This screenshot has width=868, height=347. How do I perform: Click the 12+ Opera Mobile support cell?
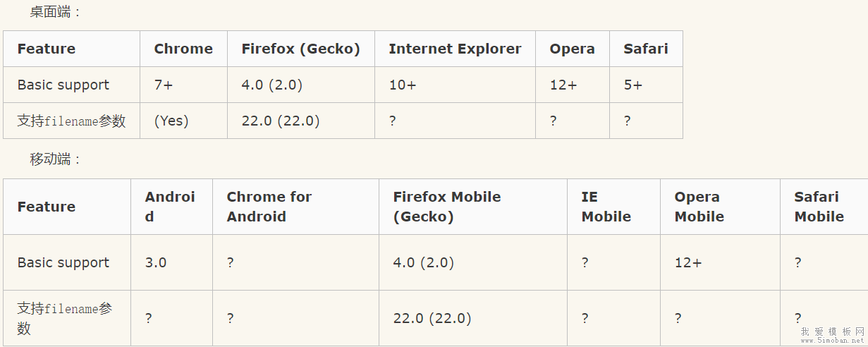687,262
